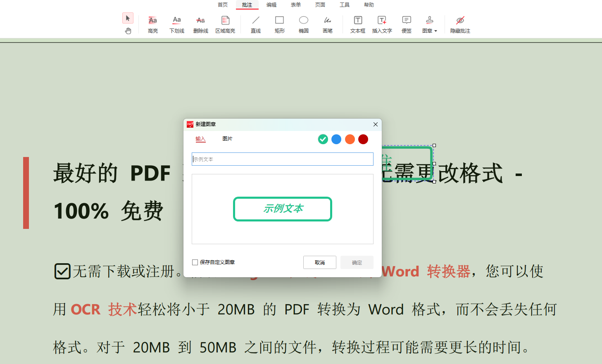
Task: Open the 帮助 help tab
Action: click(x=369, y=5)
